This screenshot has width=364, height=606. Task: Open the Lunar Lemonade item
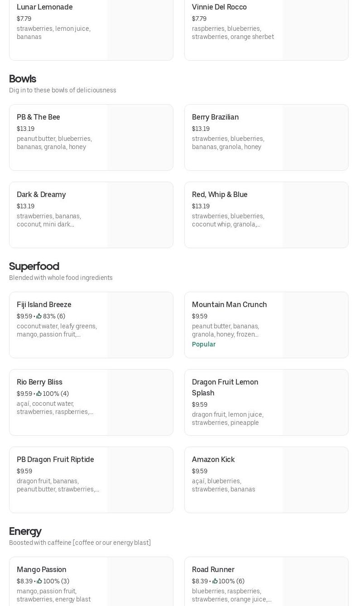44,7
